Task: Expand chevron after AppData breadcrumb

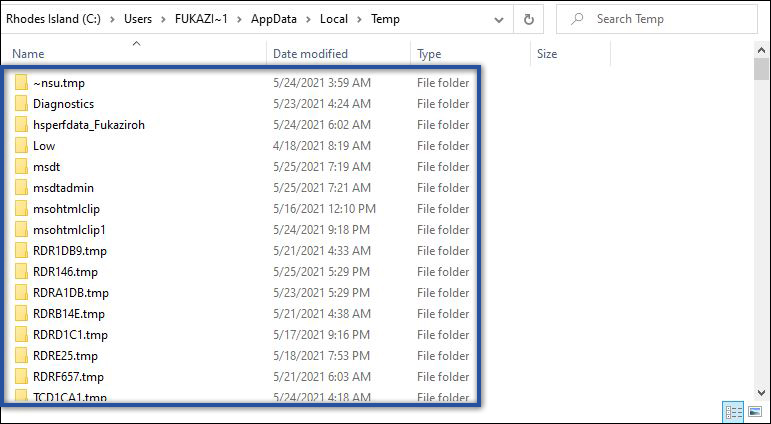Action: pyautogui.click(x=309, y=19)
